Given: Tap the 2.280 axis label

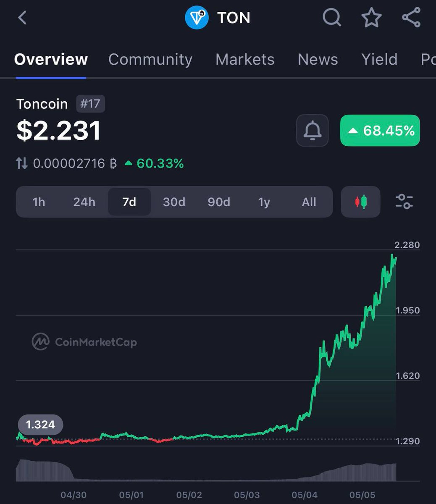Looking at the screenshot, I should coord(407,245).
